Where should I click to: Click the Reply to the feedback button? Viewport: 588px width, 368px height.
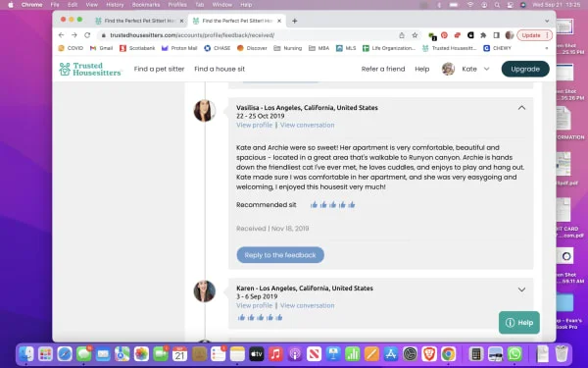pyautogui.click(x=280, y=255)
